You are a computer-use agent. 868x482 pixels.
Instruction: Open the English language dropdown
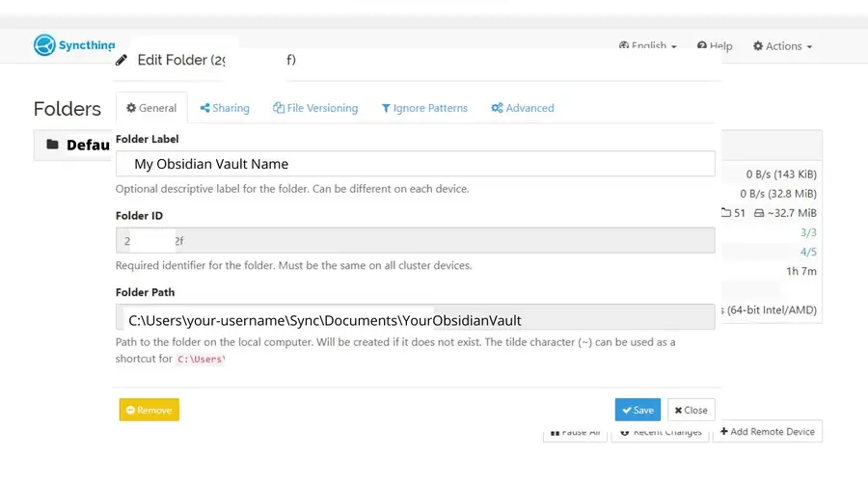point(648,46)
